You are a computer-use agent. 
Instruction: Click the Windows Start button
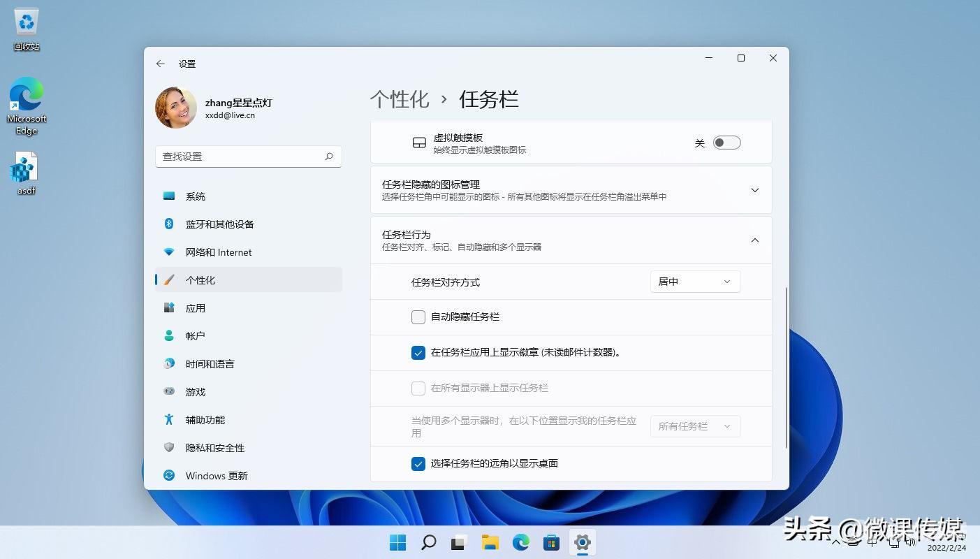coord(397,542)
